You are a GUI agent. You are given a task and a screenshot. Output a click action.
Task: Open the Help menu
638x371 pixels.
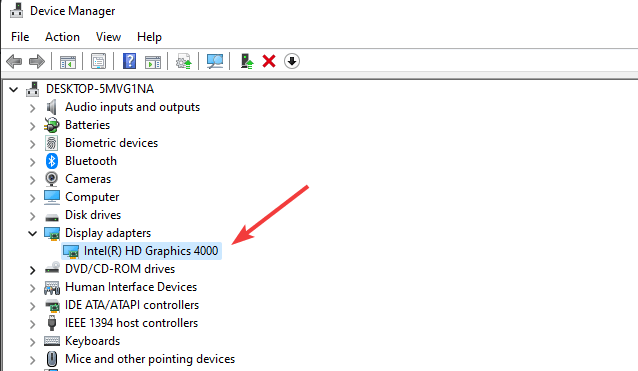[149, 37]
